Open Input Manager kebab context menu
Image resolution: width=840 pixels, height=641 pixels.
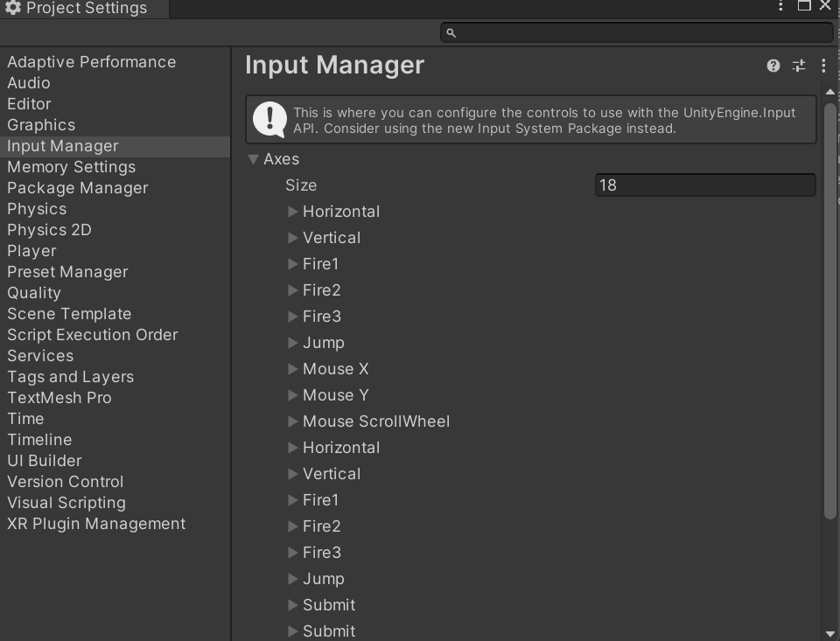823,66
